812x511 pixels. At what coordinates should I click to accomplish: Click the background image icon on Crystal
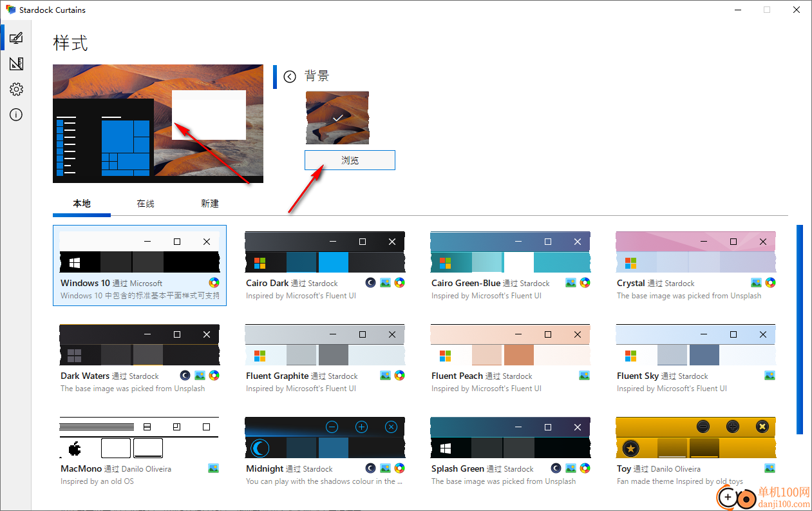pyautogui.click(x=756, y=282)
